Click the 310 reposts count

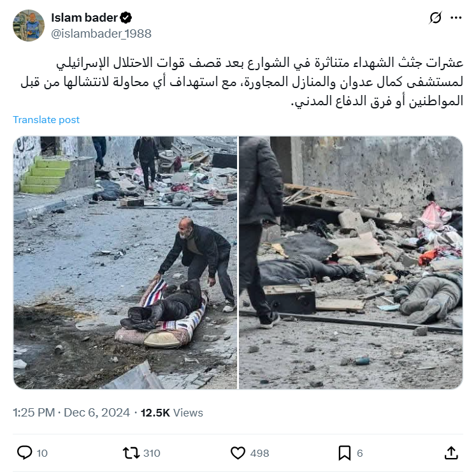[152, 453]
